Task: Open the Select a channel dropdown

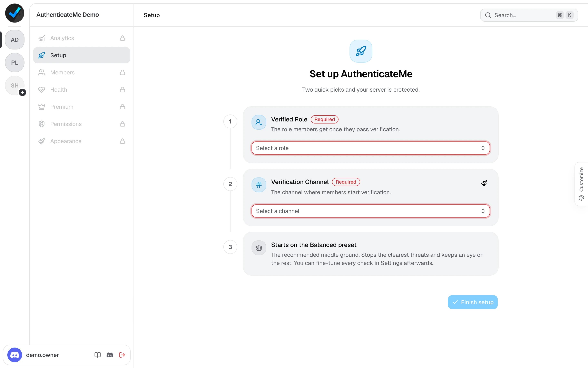Action: click(371, 211)
